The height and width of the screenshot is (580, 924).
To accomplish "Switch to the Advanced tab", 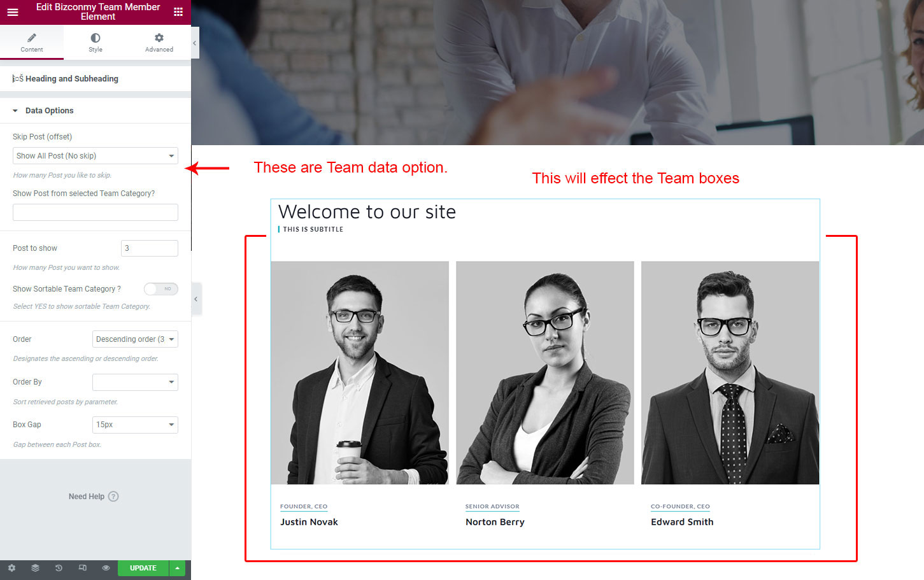I will (159, 43).
